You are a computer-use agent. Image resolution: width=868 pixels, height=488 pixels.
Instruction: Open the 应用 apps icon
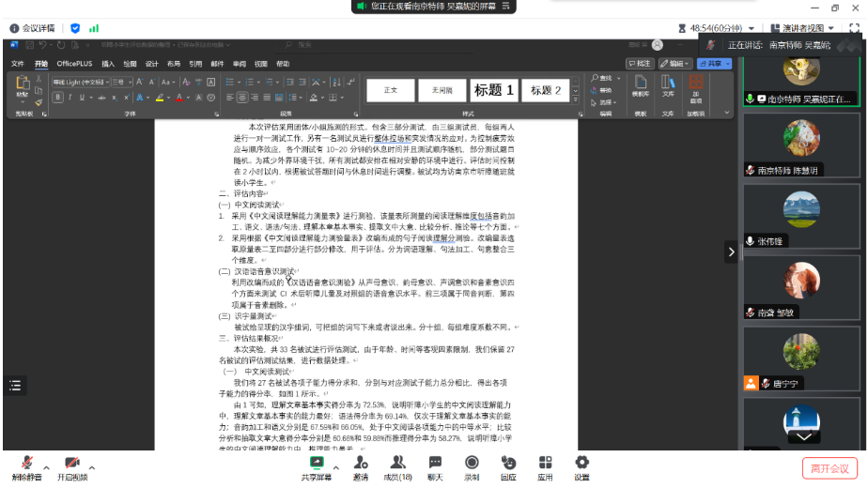pos(545,466)
